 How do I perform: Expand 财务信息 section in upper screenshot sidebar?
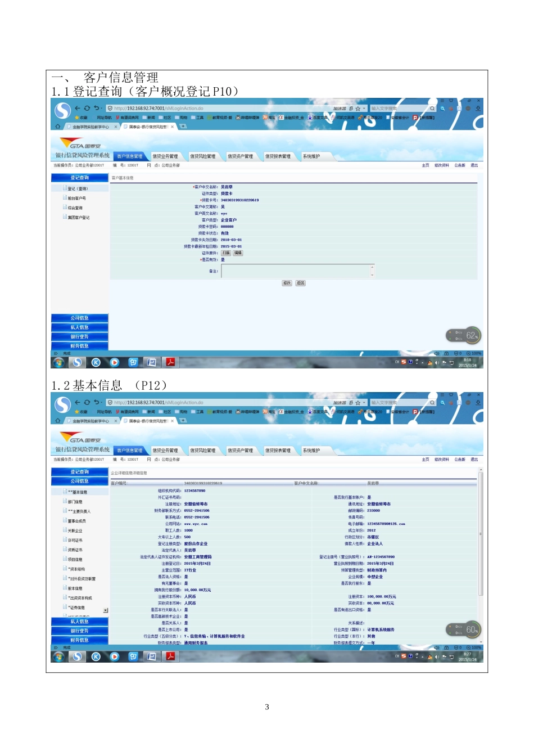(x=79, y=346)
